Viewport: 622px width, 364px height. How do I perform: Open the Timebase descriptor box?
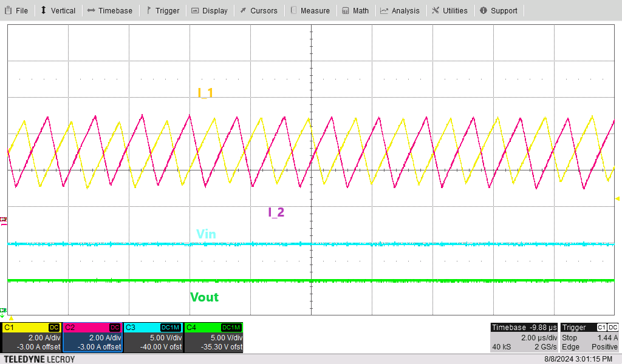524,337
